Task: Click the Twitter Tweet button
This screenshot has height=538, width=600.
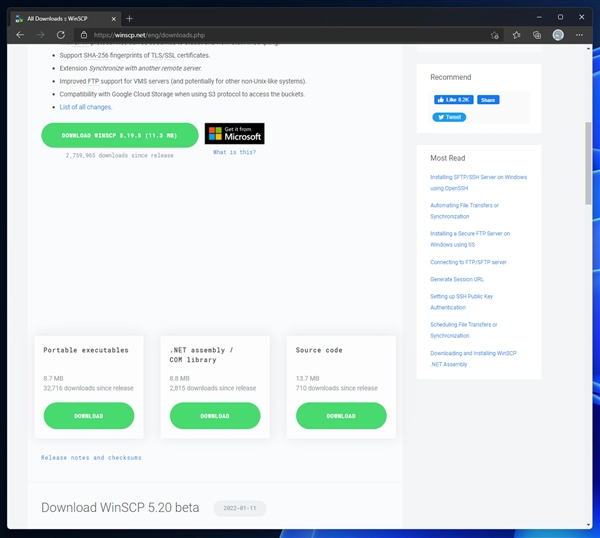Action: coord(449,117)
